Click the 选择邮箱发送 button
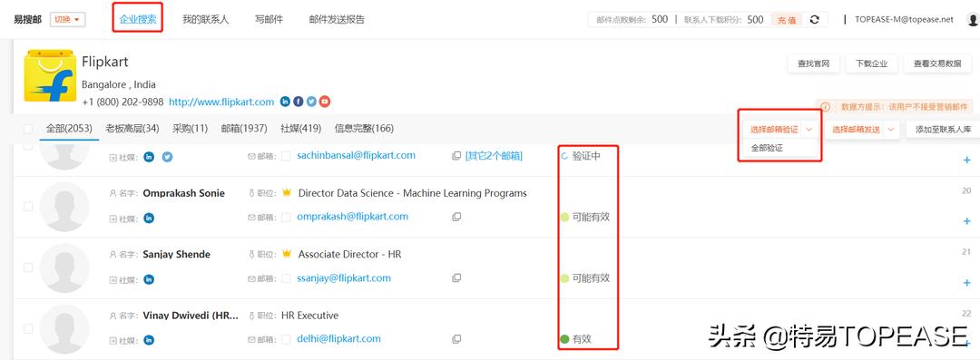 856,130
